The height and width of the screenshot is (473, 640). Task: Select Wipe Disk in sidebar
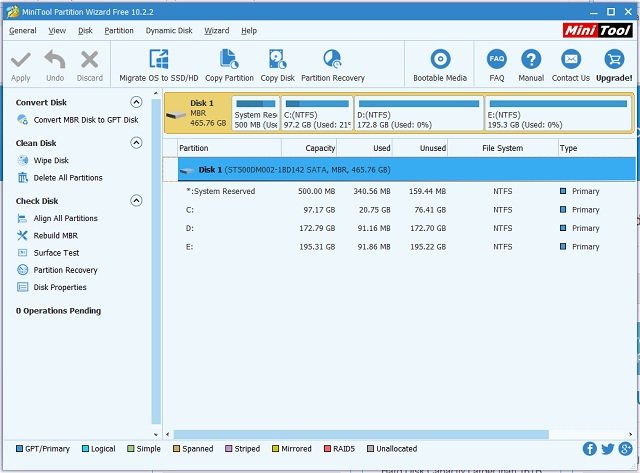point(51,160)
